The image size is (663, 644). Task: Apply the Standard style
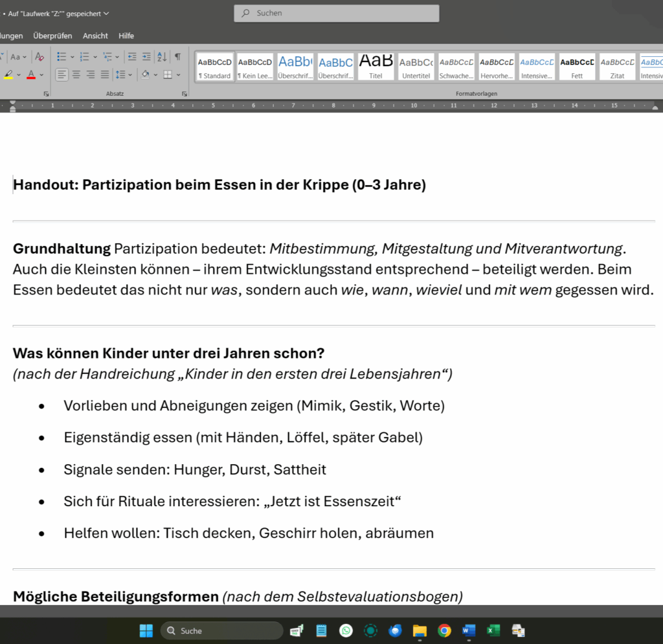coord(215,67)
